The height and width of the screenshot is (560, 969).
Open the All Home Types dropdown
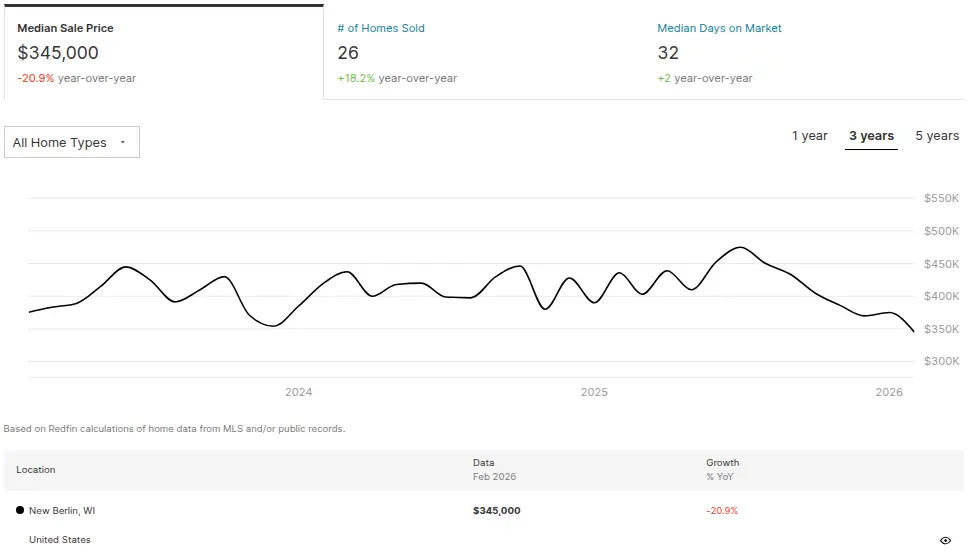click(71, 142)
